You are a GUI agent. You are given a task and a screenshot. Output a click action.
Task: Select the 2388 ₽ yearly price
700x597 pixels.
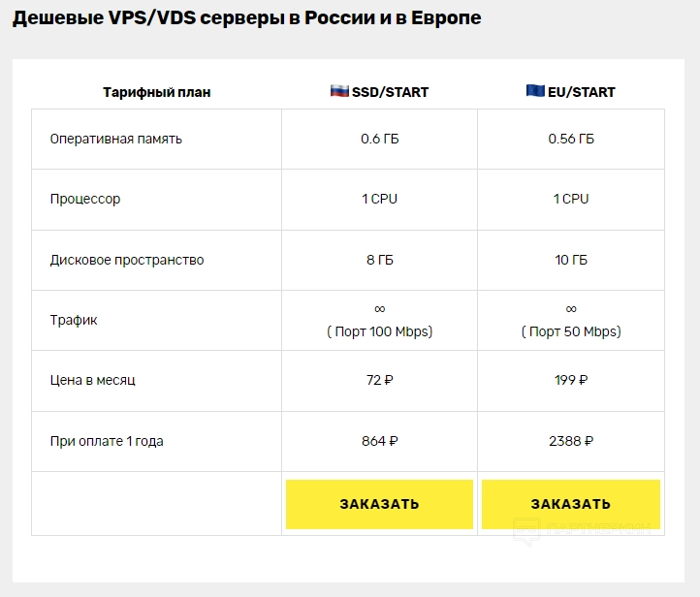(570, 441)
